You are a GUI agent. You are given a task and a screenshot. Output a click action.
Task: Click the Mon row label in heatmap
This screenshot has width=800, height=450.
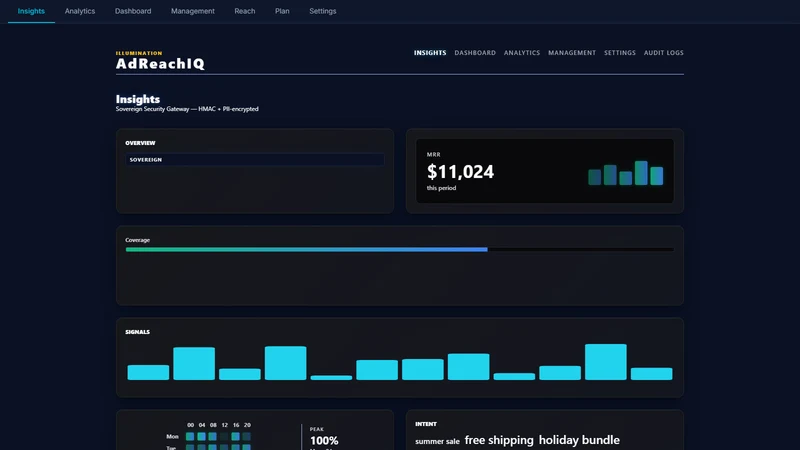(x=172, y=437)
